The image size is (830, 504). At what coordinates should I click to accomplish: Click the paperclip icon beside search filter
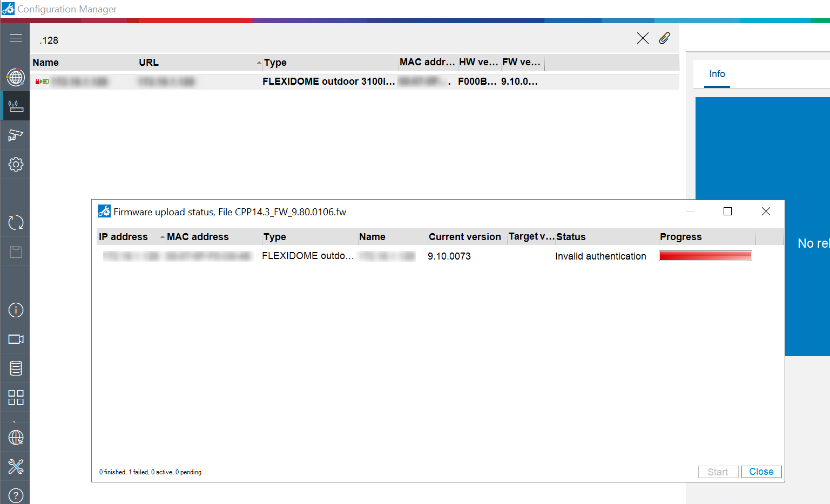pyautogui.click(x=664, y=38)
